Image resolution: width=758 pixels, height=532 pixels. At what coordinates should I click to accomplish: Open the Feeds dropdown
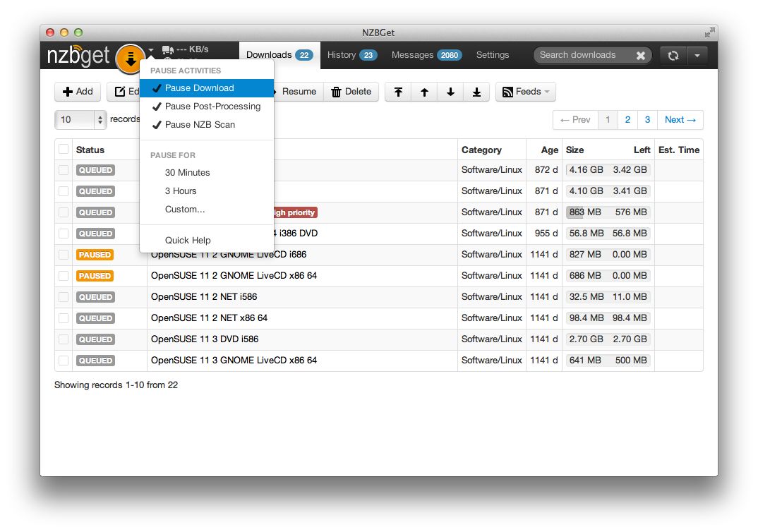pyautogui.click(x=526, y=92)
